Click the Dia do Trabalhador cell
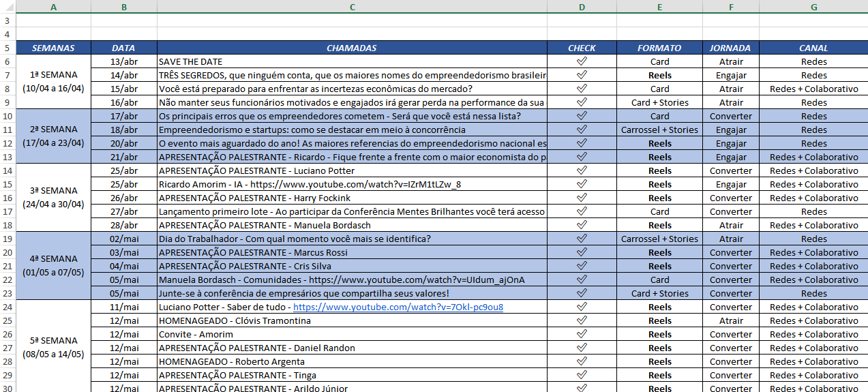 [352, 239]
